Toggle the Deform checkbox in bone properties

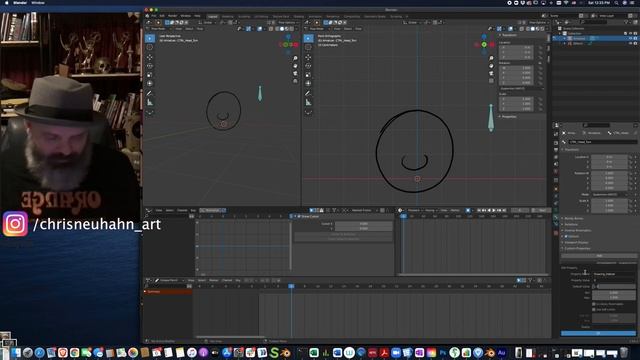coord(566,236)
